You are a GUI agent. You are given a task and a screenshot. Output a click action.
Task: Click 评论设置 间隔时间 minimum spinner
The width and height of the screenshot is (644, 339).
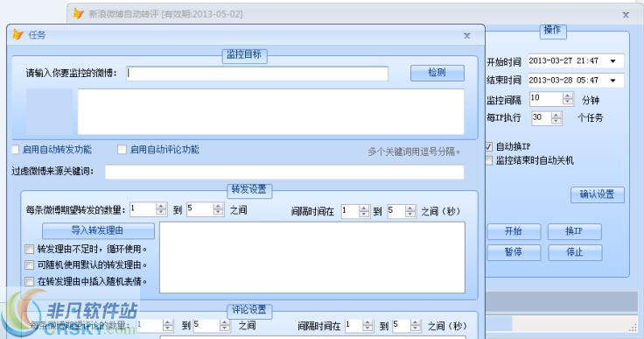pos(360,326)
